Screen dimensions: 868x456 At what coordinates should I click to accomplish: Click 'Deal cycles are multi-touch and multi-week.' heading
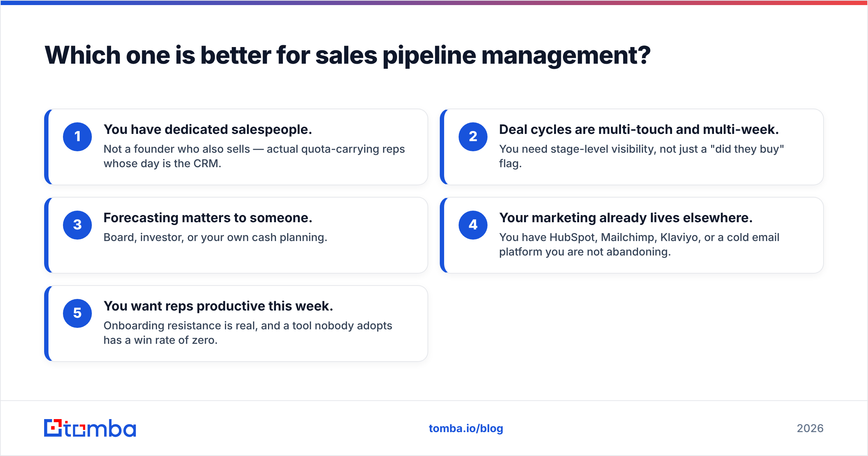pos(639,130)
